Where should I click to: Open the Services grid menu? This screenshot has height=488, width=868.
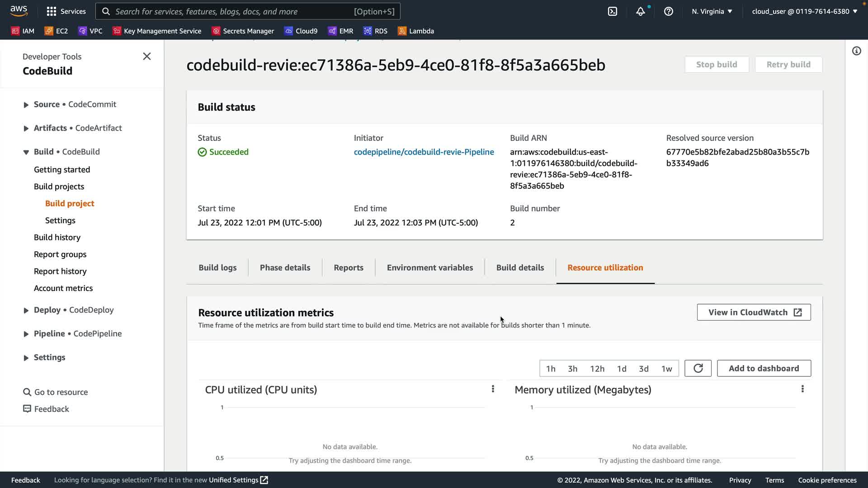[66, 11]
